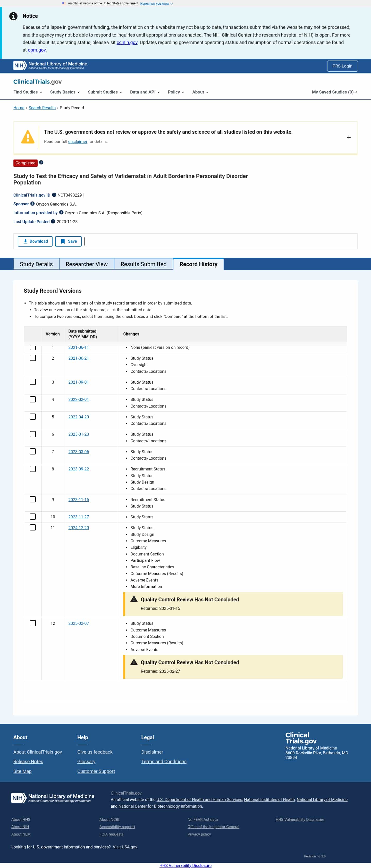Switch to the Study Details tab
Screen dimensions: 371x868
(36, 264)
